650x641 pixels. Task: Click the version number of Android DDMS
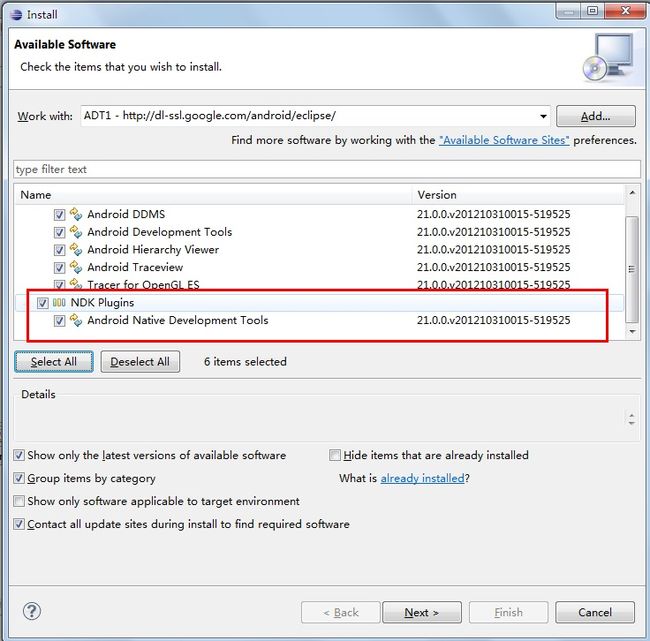pos(494,214)
